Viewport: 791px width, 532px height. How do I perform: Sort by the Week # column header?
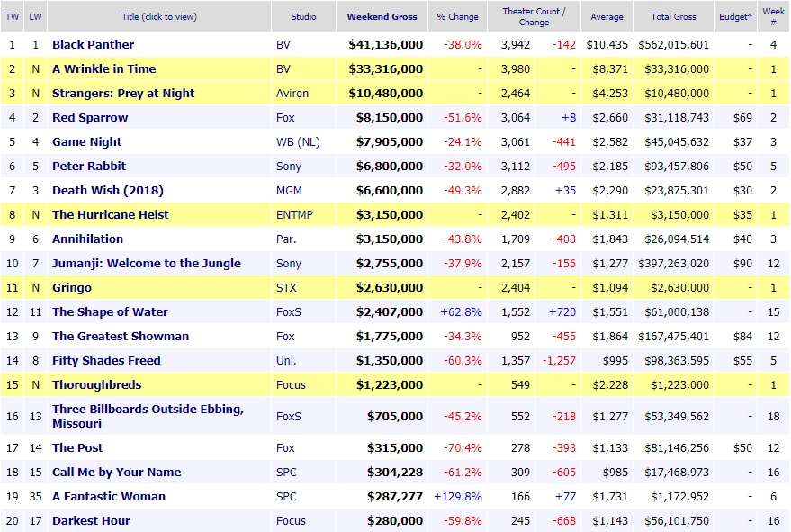coord(773,17)
